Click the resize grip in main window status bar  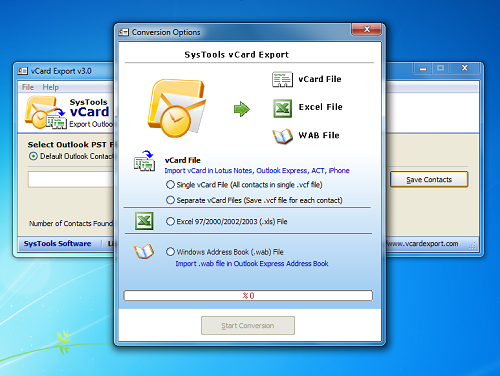473,246
